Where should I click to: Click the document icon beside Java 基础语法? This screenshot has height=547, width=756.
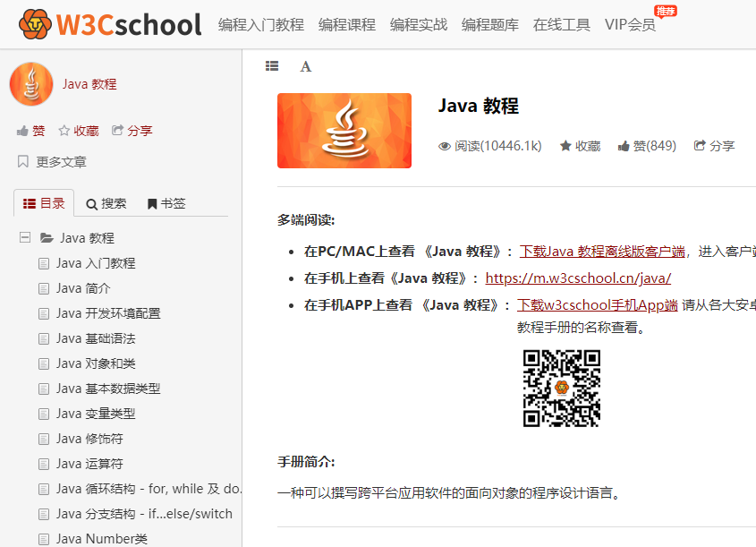[44, 339]
